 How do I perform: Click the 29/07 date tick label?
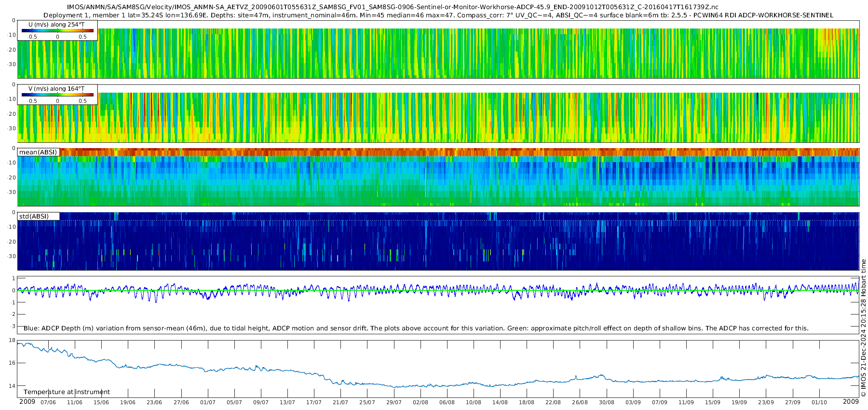click(x=393, y=402)
